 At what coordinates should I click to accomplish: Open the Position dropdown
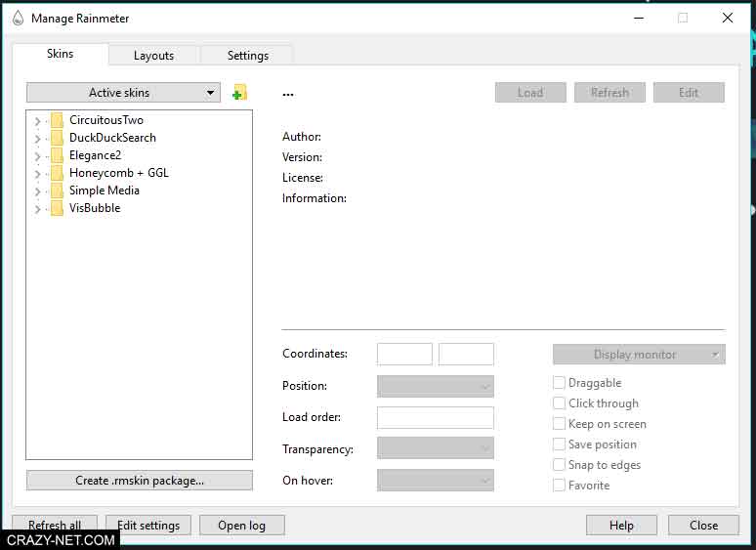(436, 386)
